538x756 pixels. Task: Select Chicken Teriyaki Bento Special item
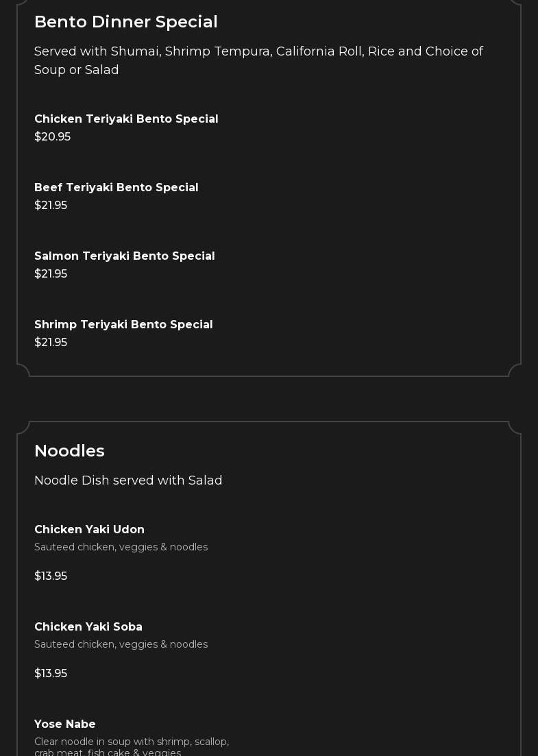coord(126,119)
